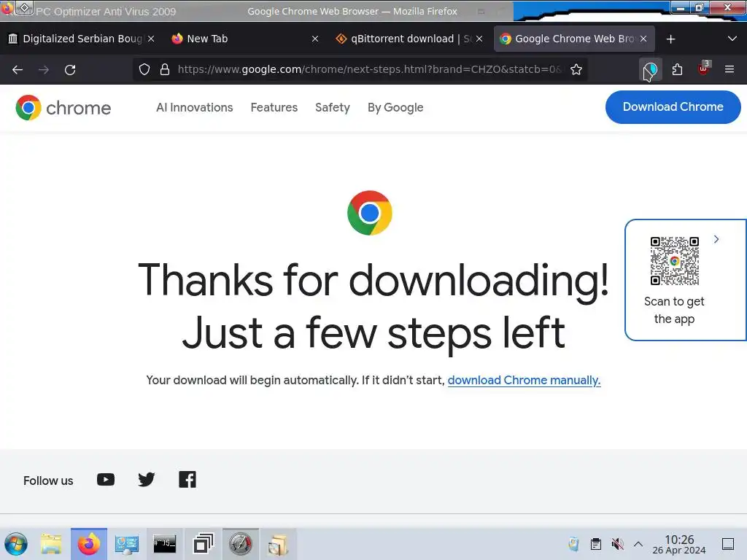747x560 pixels.
Task: Open the file explorer folder in taskbar
Action: [x=51, y=544]
